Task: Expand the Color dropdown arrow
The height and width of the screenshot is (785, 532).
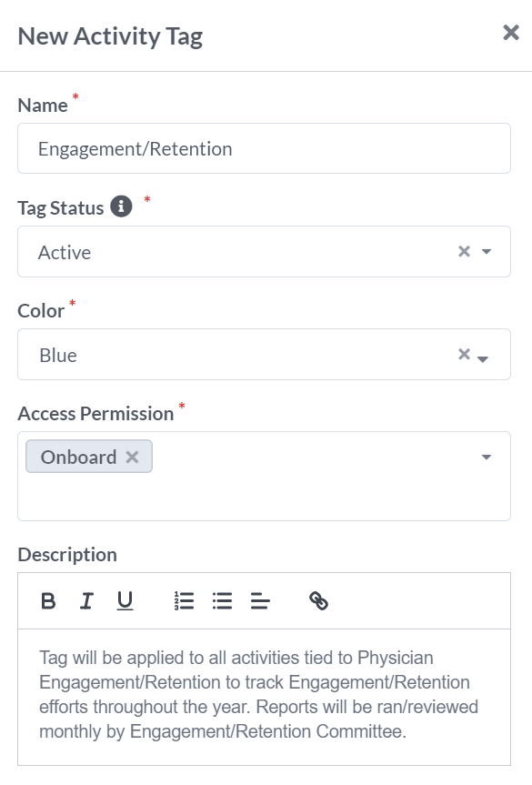Action: coord(483,359)
